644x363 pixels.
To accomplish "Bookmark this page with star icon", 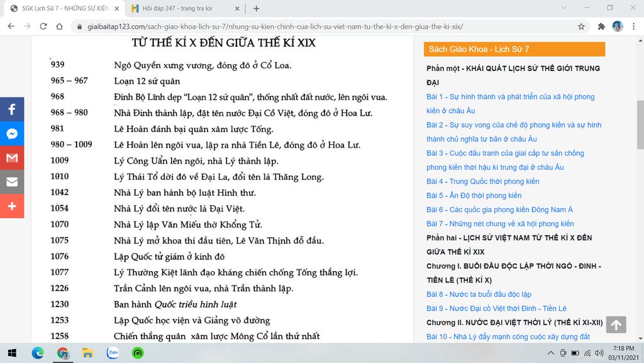I will click(581, 26).
